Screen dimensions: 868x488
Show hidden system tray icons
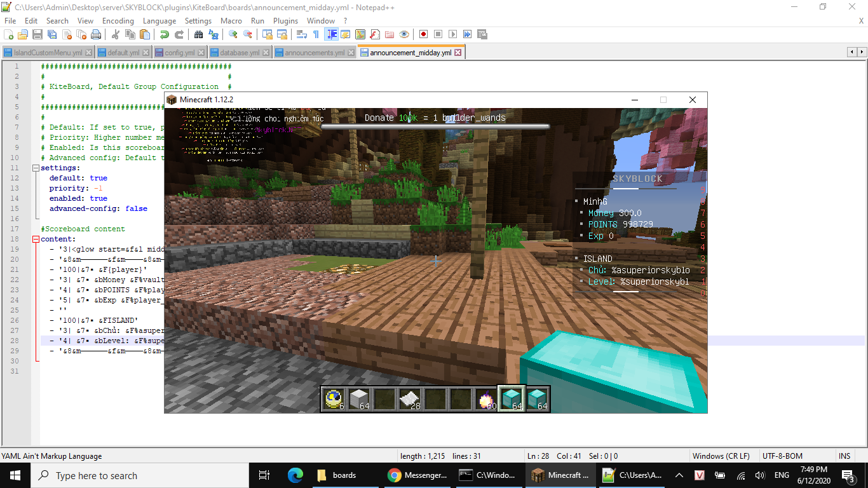(679, 475)
